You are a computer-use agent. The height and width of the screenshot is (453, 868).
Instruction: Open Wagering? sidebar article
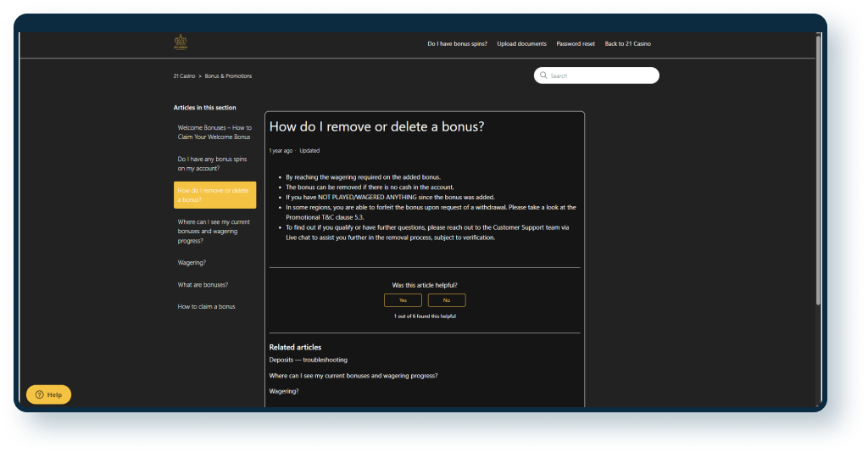click(192, 262)
